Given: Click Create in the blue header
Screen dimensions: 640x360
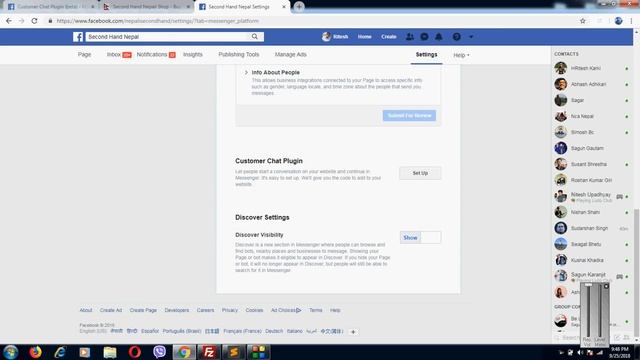Looking at the screenshot, I should pos(389,37).
